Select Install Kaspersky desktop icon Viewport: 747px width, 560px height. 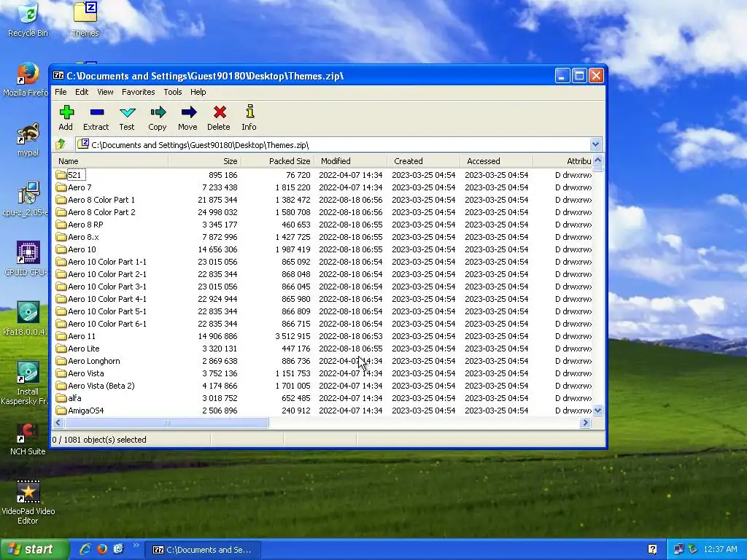[x=27, y=384]
